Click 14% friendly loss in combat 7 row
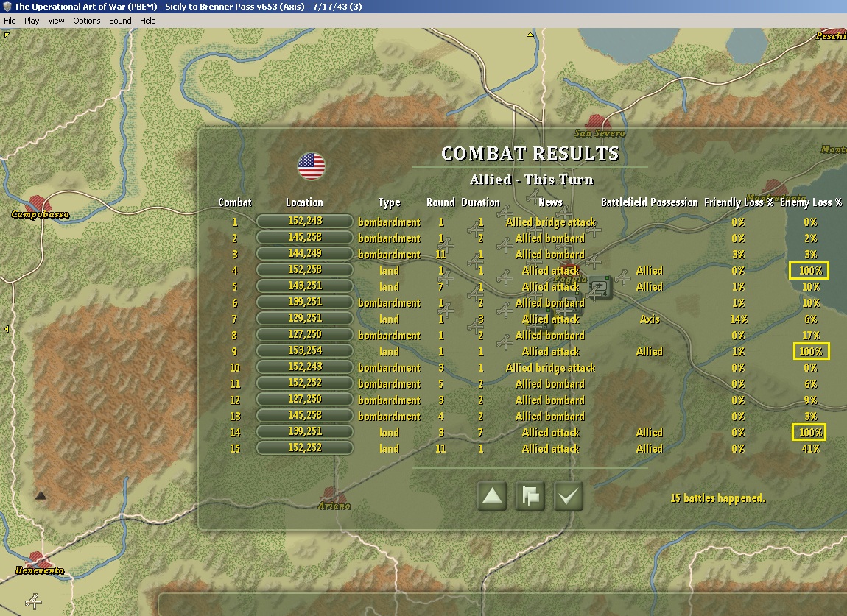Screen dimensions: 847x616 tap(739, 319)
